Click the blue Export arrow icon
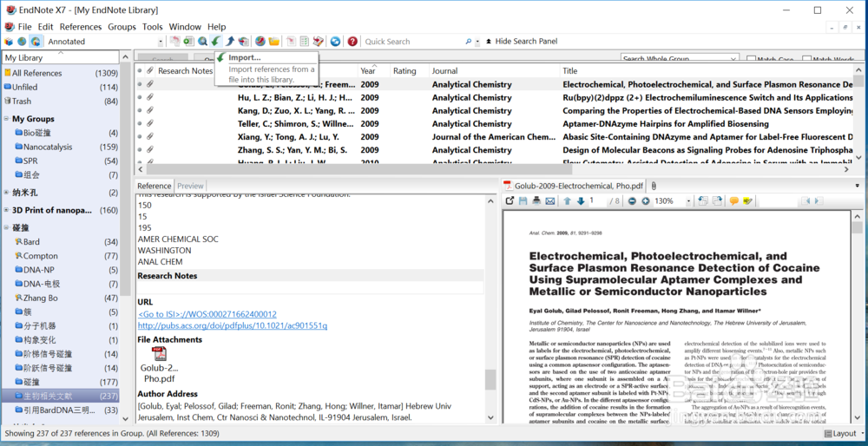The height and width of the screenshot is (446, 868). (x=230, y=42)
